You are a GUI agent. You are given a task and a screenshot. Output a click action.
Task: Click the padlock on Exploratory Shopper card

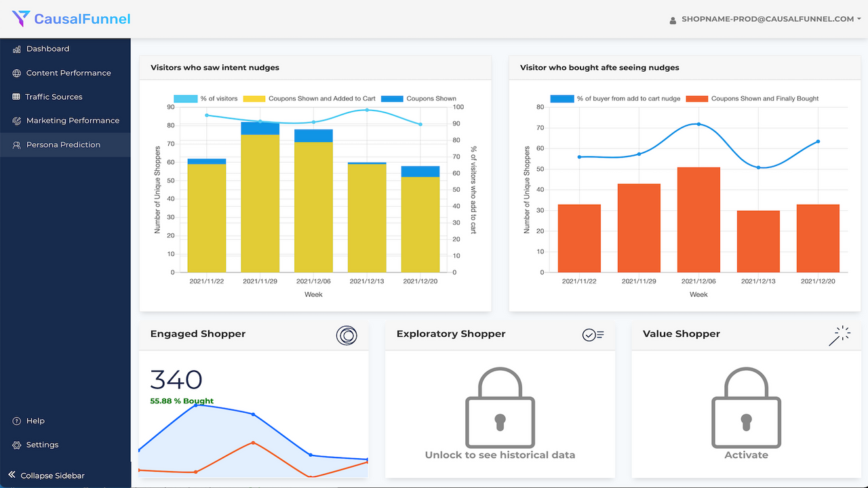click(x=500, y=407)
